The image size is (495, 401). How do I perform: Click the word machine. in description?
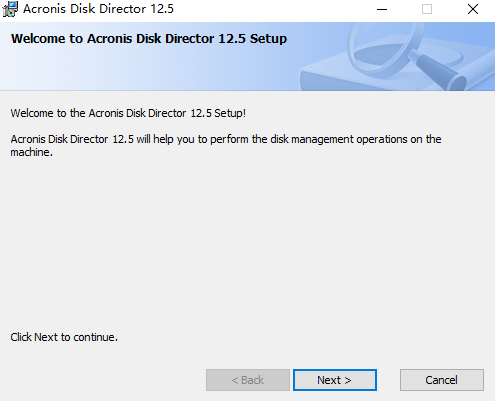tap(32, 152)
